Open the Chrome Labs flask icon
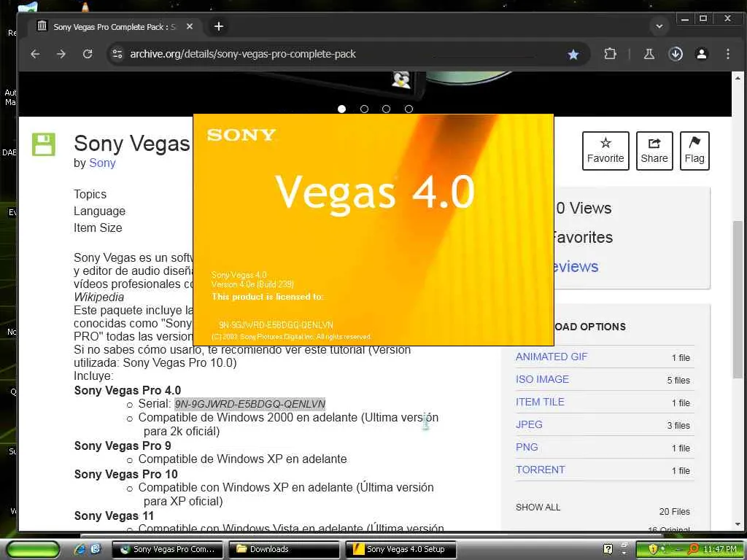 pos(649,54)
